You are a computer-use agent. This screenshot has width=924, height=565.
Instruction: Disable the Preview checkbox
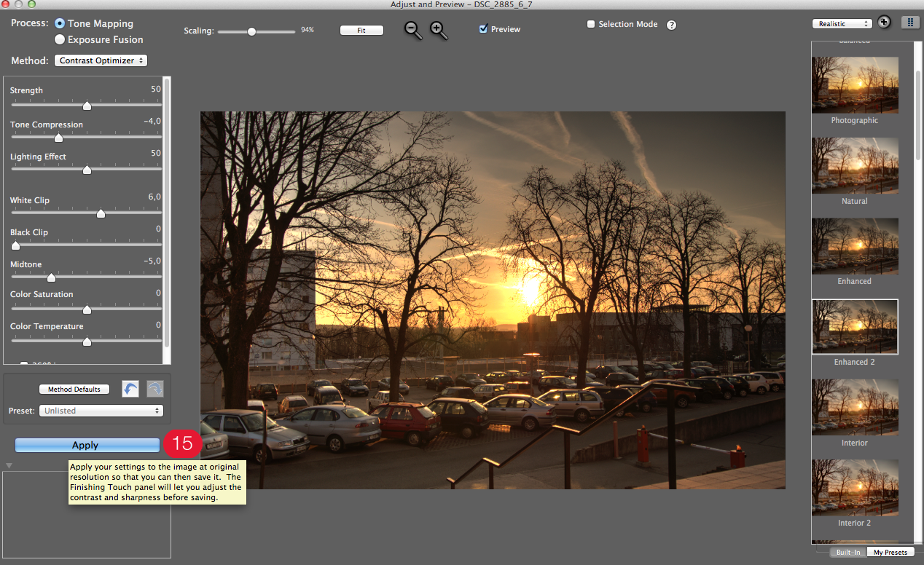pos(483,29)
